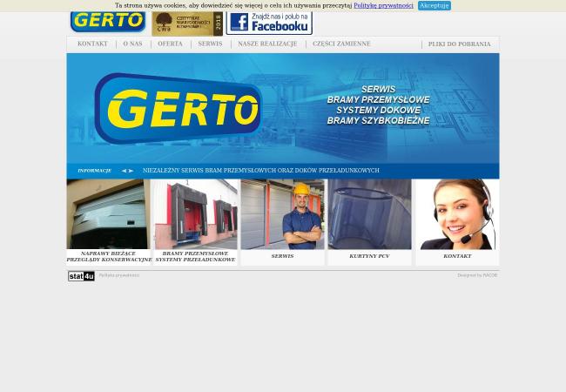Viewport: 566px width, 392px height.
Task: Open the loading dock shelters thumbnail
Action: [195, 214]
